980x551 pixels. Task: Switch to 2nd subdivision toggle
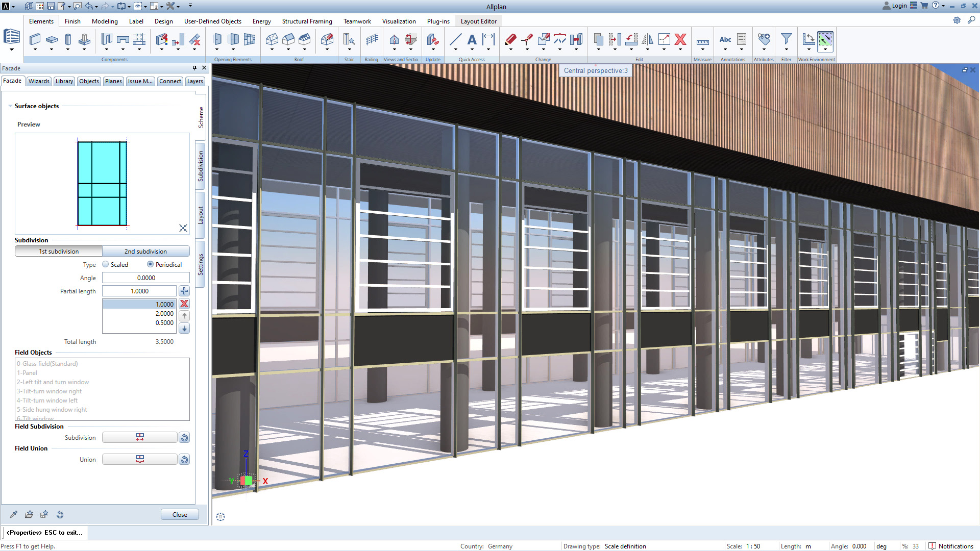(x=145, y=251)
